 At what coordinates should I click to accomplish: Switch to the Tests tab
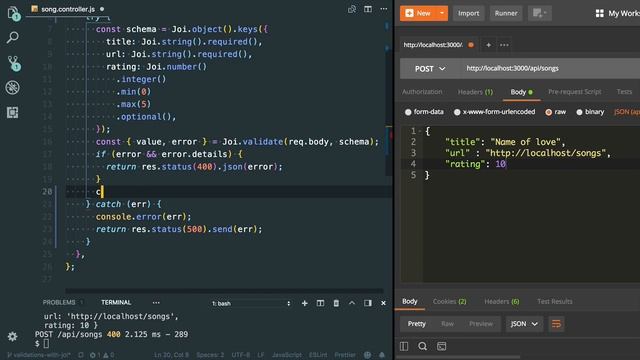pos(624,92)
